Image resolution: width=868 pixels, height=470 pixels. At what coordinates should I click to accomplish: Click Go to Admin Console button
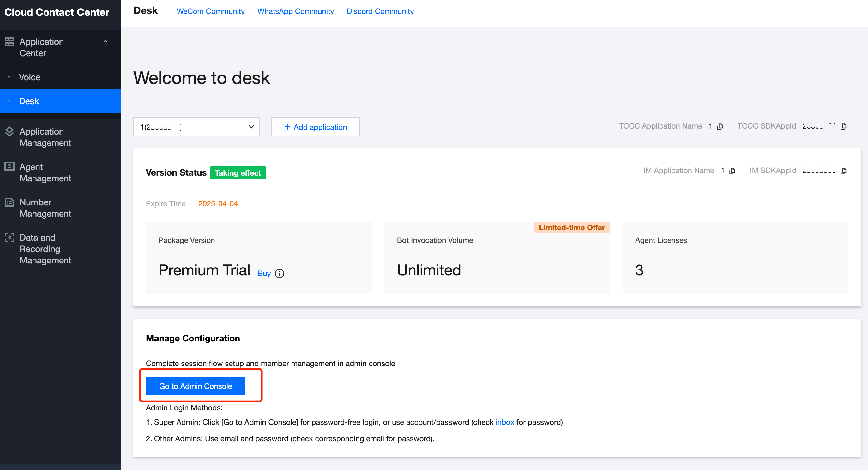(196, 386)
